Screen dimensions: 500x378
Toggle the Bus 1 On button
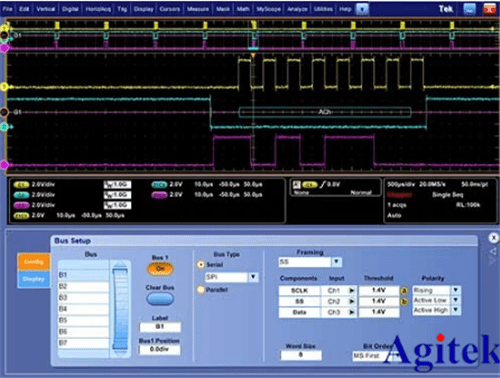pos(160,269)
